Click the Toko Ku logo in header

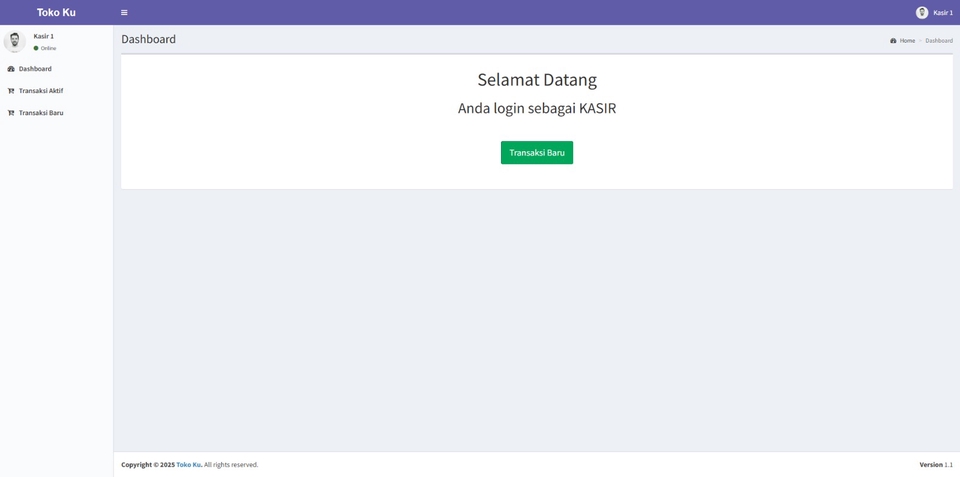coord(56,12)
